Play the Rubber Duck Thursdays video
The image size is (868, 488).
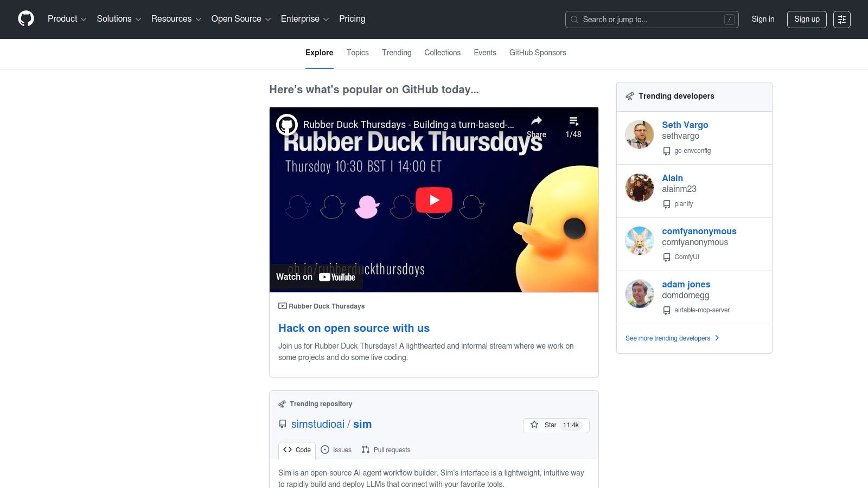pos(434,200)
